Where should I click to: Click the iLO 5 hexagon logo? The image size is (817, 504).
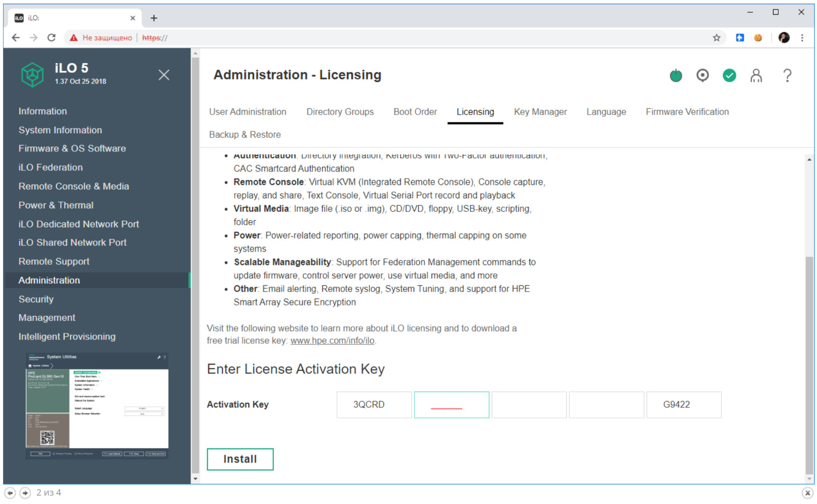[33, 75]
